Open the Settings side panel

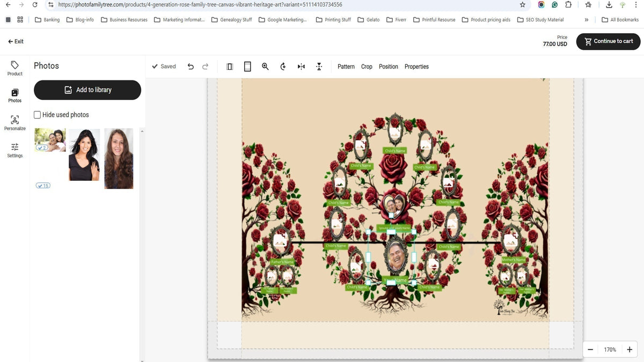click(x=15, y=150)
